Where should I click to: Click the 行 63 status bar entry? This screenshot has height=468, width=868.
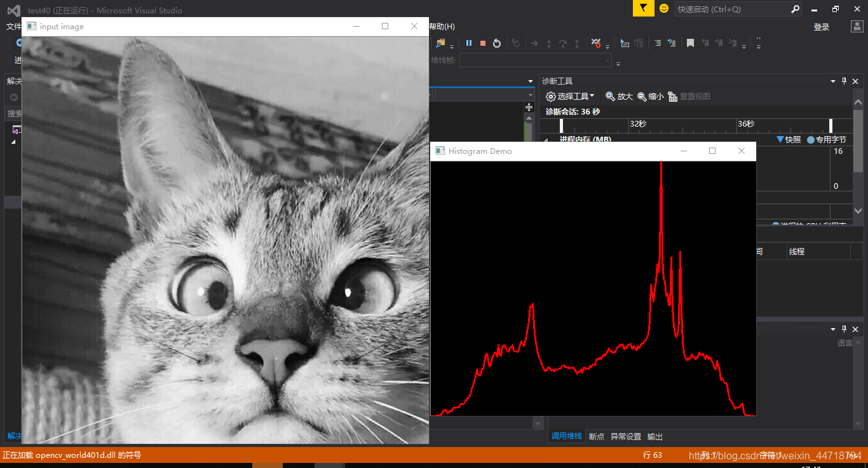(652, 455)
